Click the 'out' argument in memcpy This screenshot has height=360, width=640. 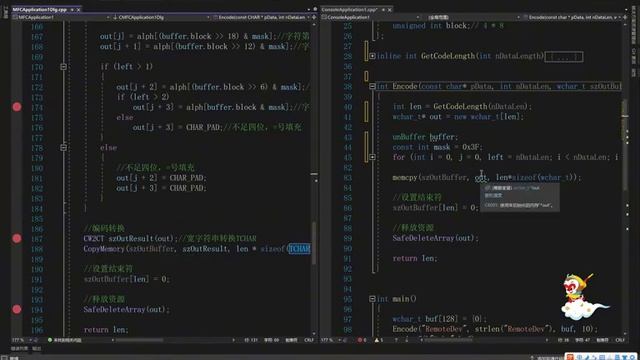481,178
